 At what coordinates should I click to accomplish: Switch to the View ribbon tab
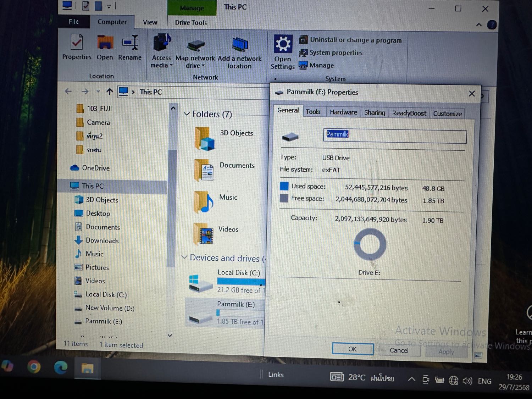(150, 22)
